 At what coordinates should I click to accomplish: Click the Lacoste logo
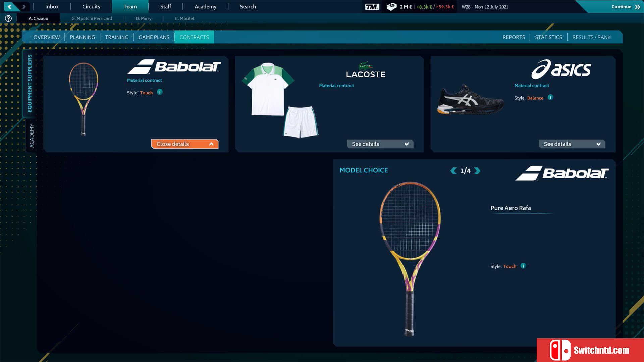click(x=366, y=70)
